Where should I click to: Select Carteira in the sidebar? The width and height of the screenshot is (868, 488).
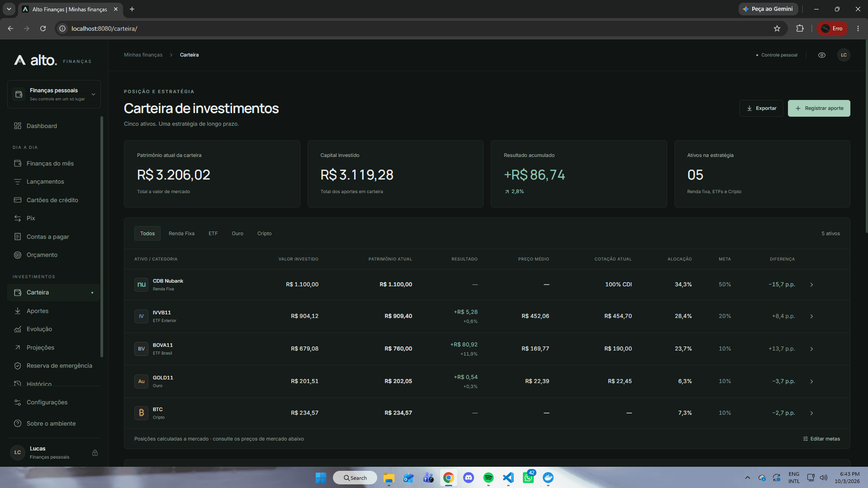[x=53, y=292]
